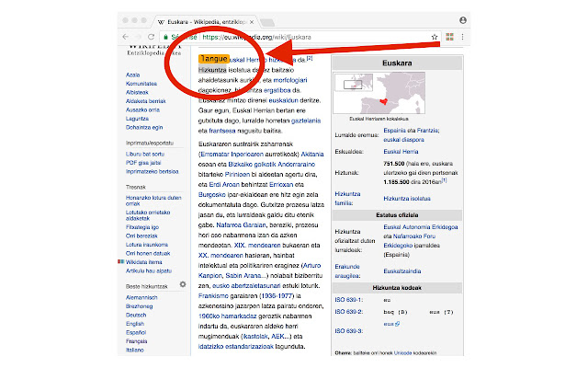588x368 pixels.
Task: Open Wikidata itema link
Action: (x=143, y=262)
